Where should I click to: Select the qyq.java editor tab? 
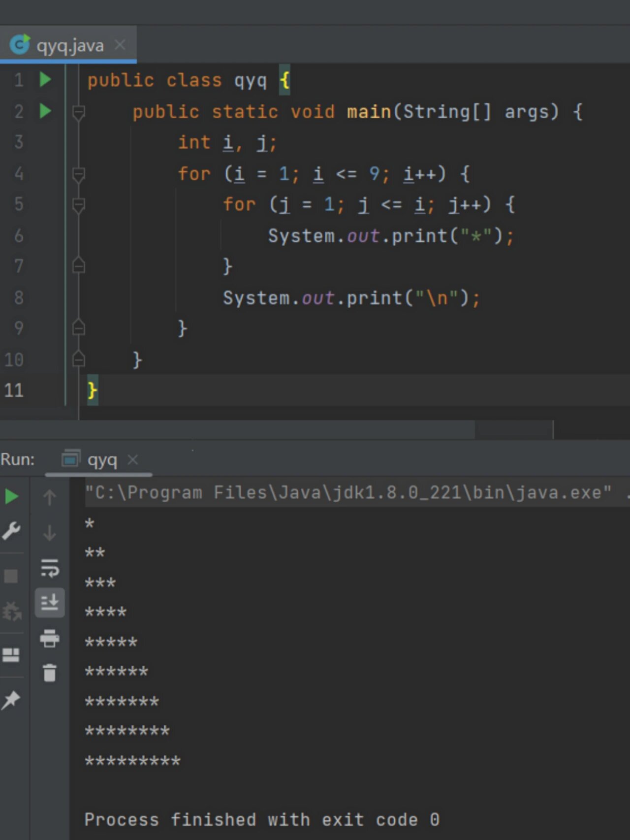[70, 46]
